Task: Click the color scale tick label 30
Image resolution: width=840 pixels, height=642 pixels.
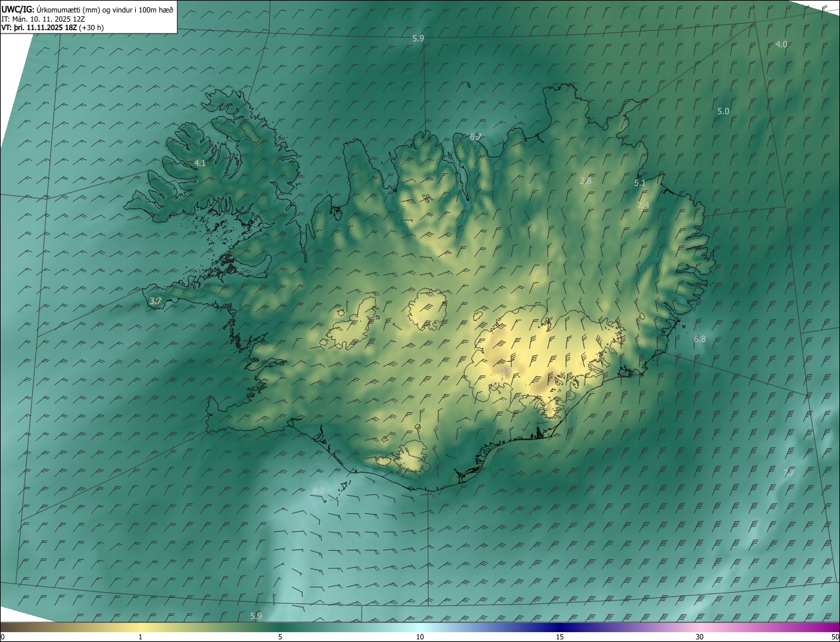Action: (x=700, y=637)
